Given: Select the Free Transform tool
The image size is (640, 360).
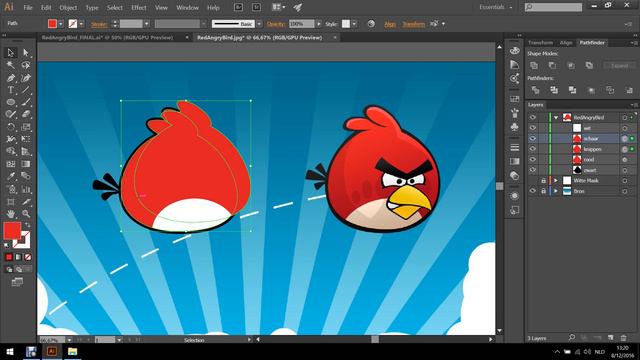Looking at the screenshot, I should coord(26,139).
